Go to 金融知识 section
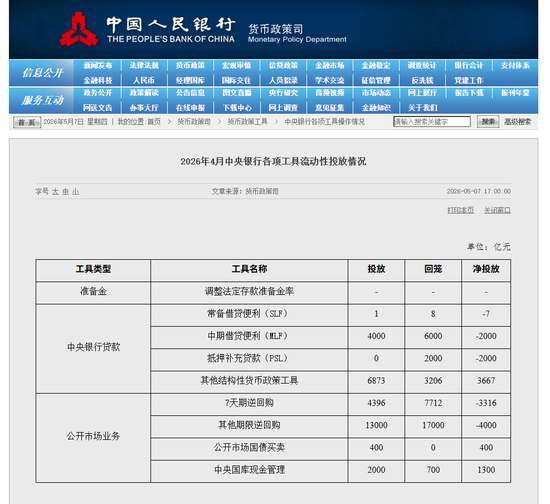Screen dimensions: 550x504 (x=376, y=108)
